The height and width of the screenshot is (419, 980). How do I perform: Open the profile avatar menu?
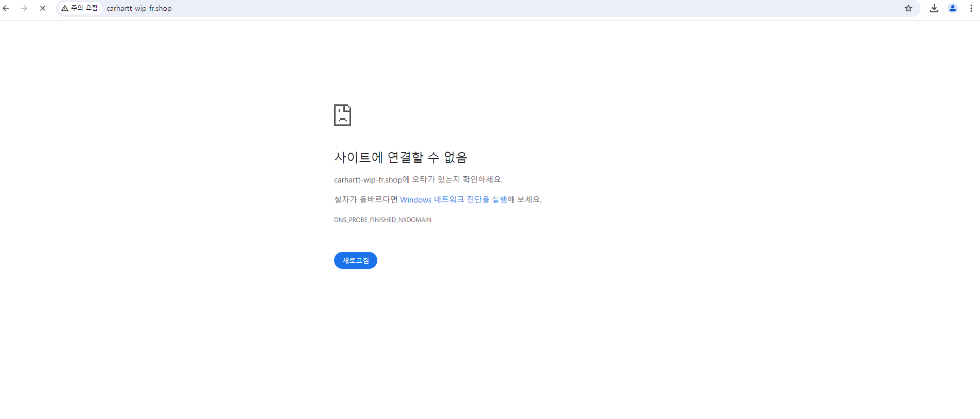point(953,8)
